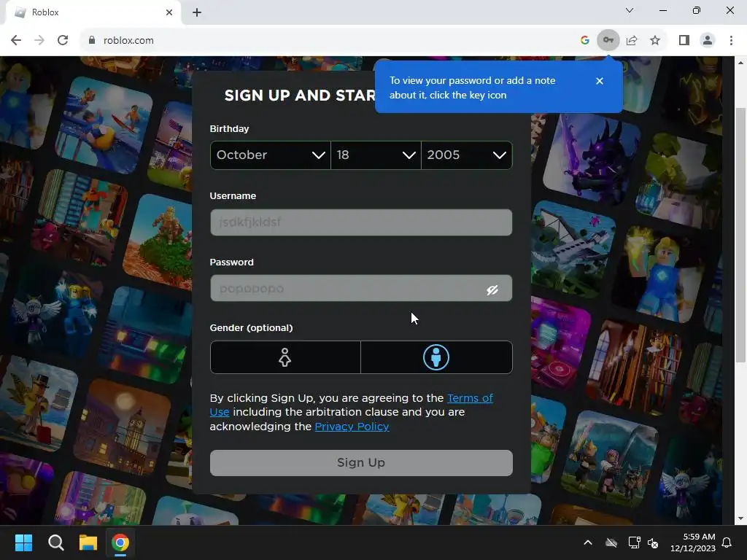Open the password manager key icon
The image size is (747, 560).
coord(608,41)
